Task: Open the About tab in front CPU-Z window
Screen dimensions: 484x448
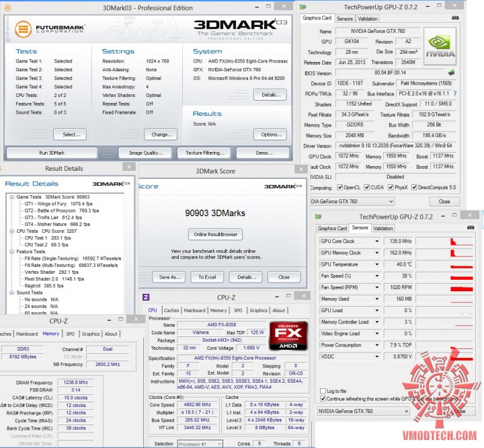Action: pyautogui.click(x=278, y=310)
